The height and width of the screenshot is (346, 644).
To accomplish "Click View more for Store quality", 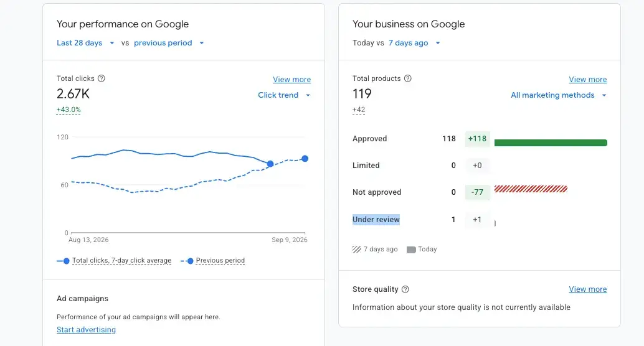I will point(588,289).
